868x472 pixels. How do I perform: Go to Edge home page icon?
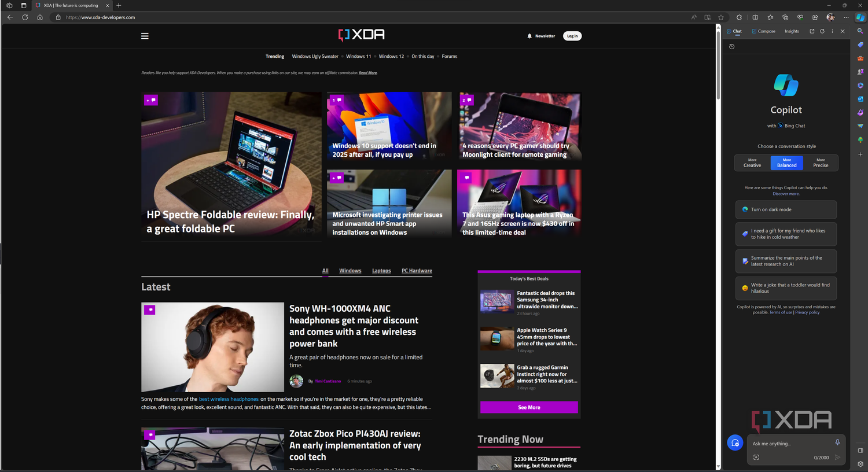[x=40, y=17]
